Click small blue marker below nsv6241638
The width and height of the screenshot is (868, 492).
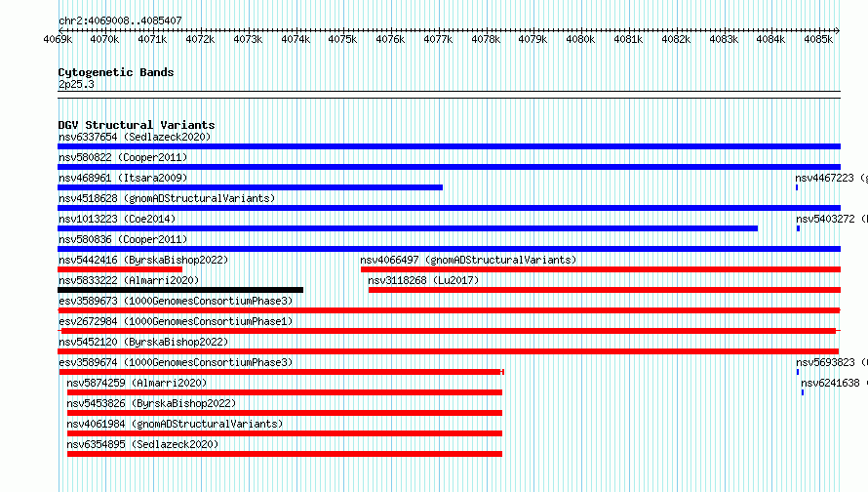point(803,392)
